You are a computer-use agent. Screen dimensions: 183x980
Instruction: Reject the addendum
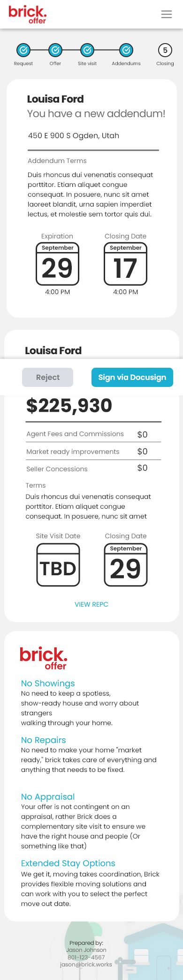tap(47, 377)
